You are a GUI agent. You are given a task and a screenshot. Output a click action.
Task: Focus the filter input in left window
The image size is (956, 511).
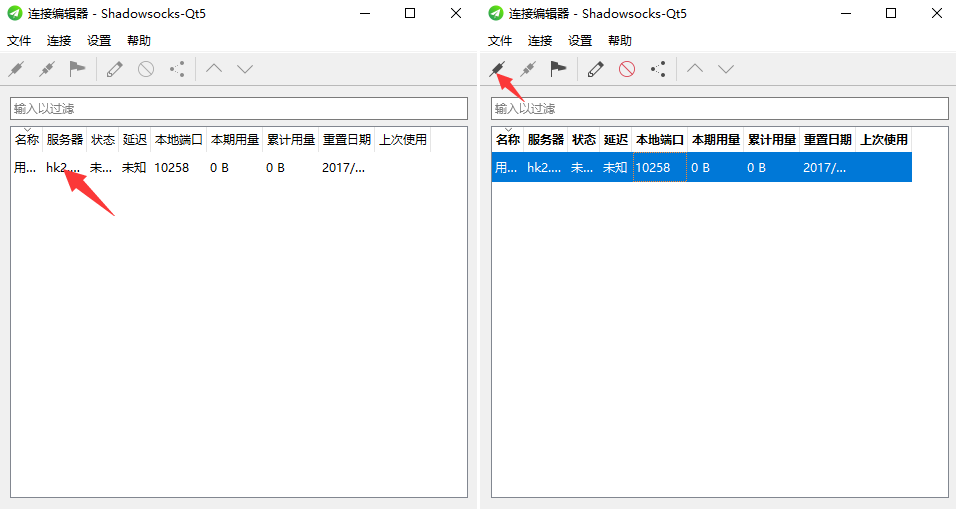(239, 109)
